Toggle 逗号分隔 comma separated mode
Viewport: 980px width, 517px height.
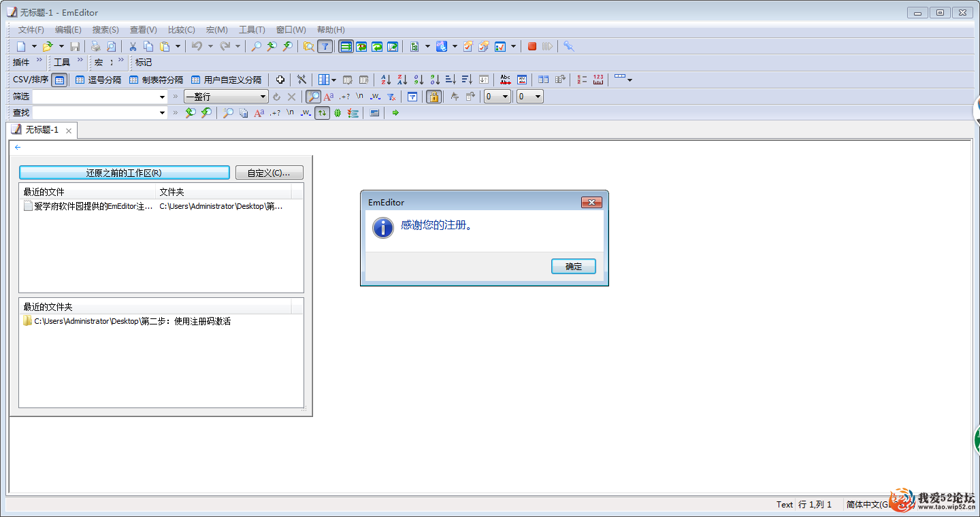(98, 80)
